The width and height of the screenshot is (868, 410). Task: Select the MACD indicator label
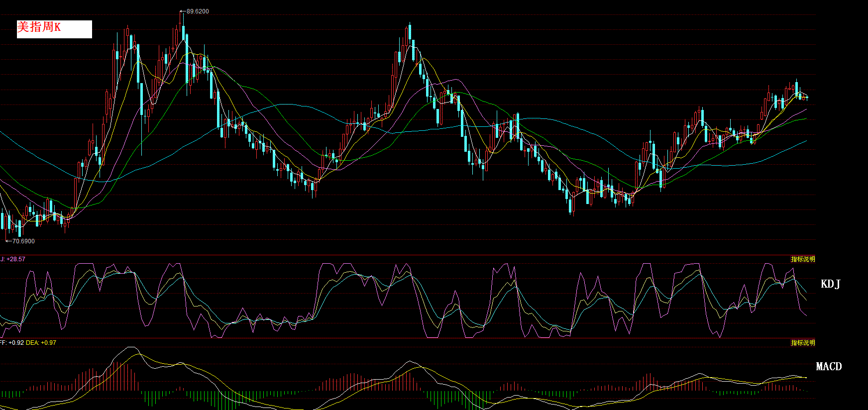pos(829,367)
